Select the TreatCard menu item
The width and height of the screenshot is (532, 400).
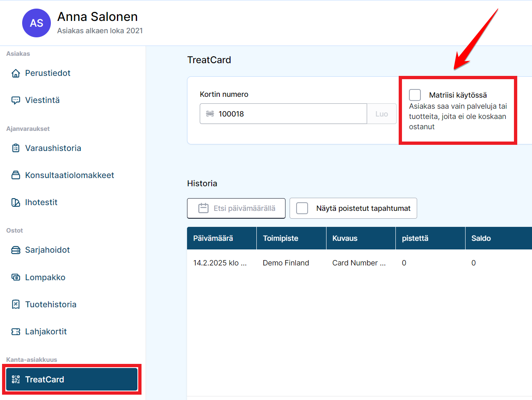click(72, 379)
